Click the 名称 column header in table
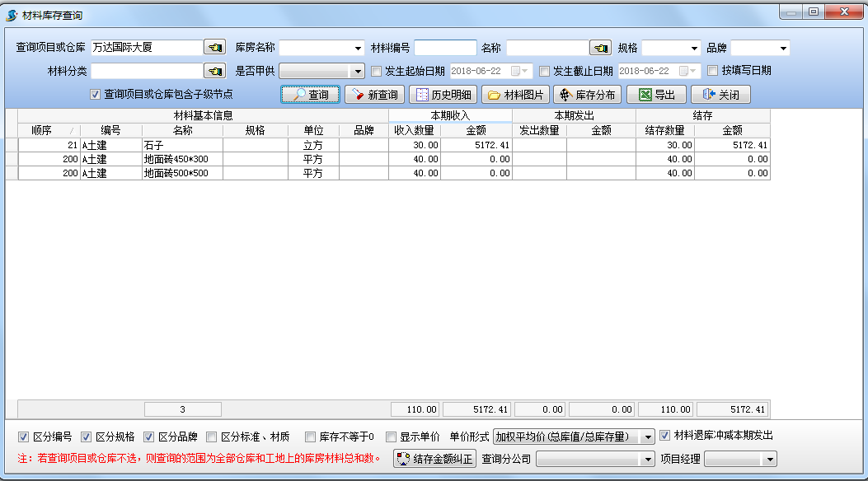This screenshot has width=868, height=481. click(182, 130)
